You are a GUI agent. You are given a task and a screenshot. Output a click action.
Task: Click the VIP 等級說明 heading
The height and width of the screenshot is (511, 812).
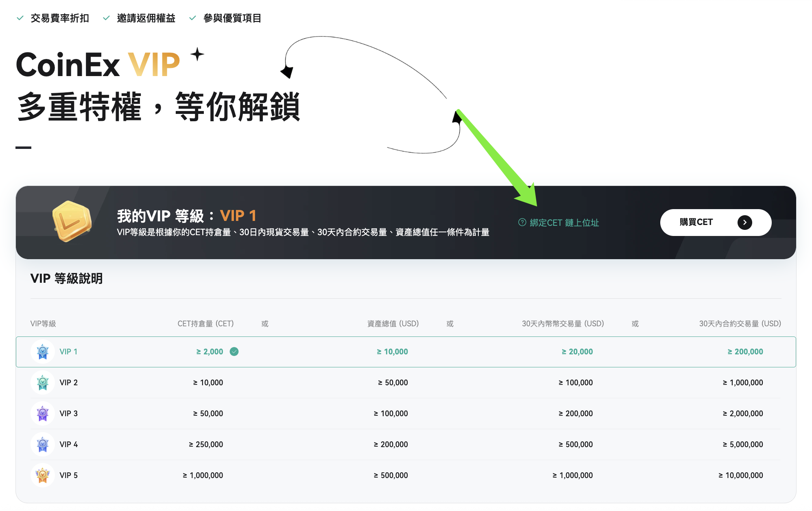(66, 278)
